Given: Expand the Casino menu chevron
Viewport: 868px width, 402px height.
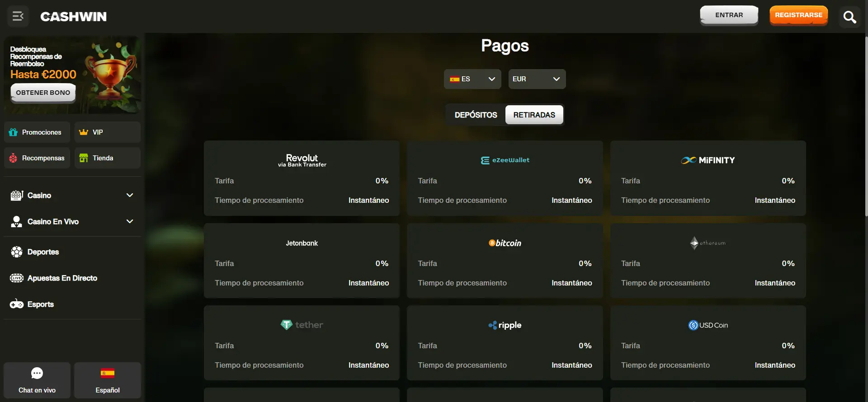Looking at the screenshot, I should coord(130,195).
